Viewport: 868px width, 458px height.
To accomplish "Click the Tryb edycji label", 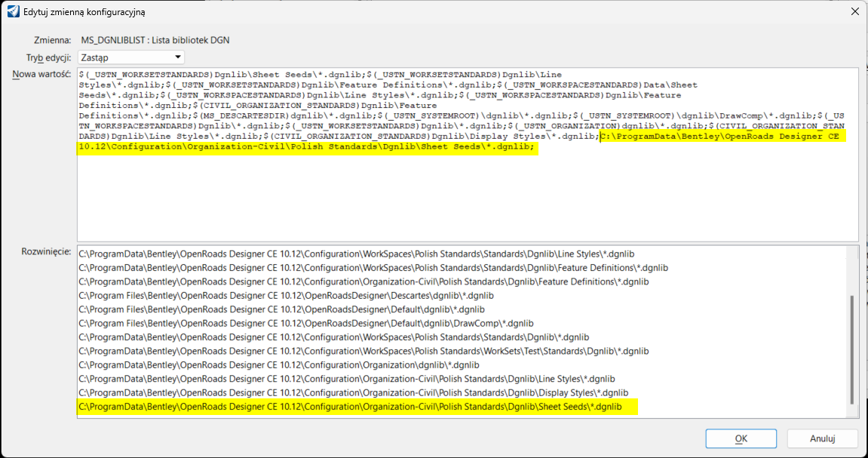I will coord(49,57).
